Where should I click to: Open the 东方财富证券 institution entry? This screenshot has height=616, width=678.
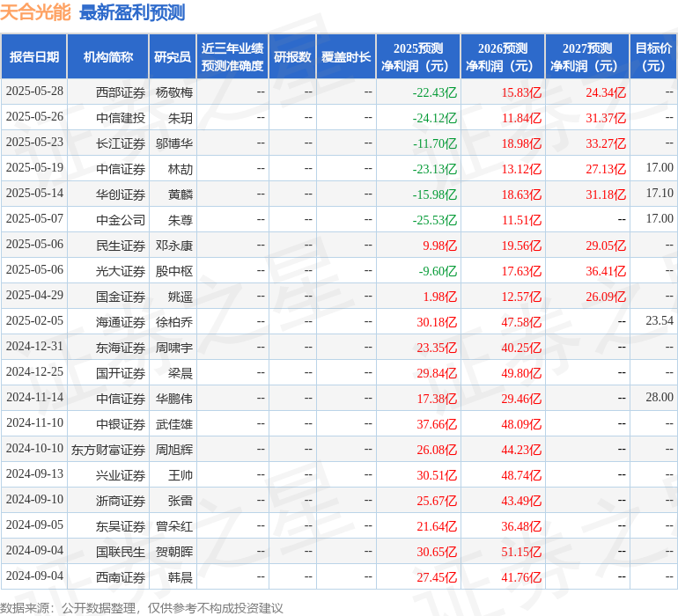pyautogui.click(x=108, y=449)
